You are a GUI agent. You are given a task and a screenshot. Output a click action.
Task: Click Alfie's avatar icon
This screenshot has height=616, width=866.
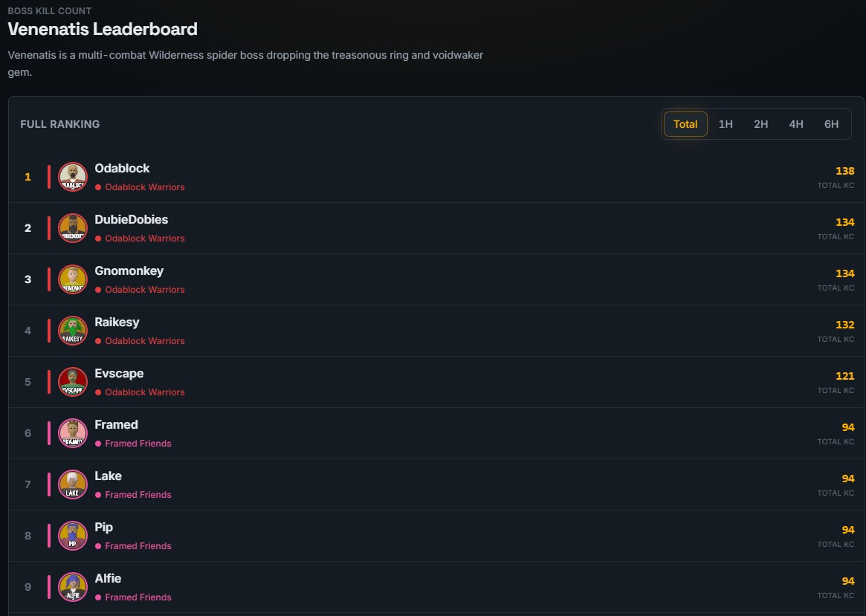coord(73,587)
